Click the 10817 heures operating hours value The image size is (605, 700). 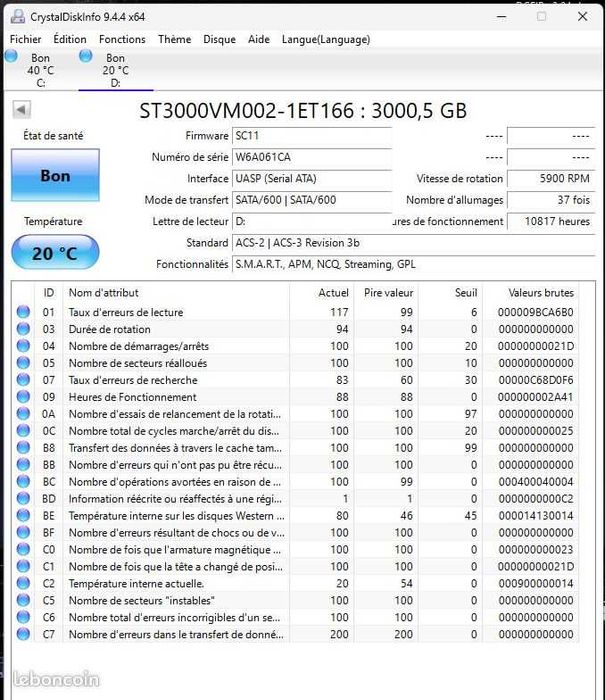pyautogui.click(x=551, y=221)
